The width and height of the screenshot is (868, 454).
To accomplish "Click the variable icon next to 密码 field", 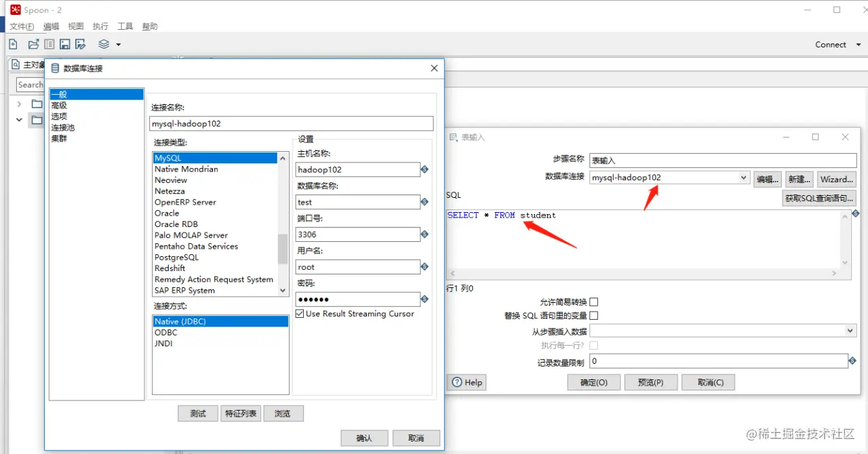I will (x=425, y=299).
